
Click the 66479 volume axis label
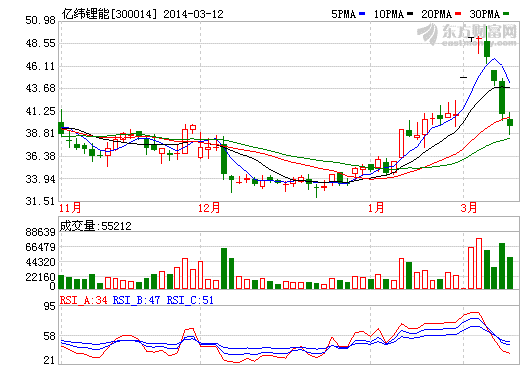[x=40, y=247]
